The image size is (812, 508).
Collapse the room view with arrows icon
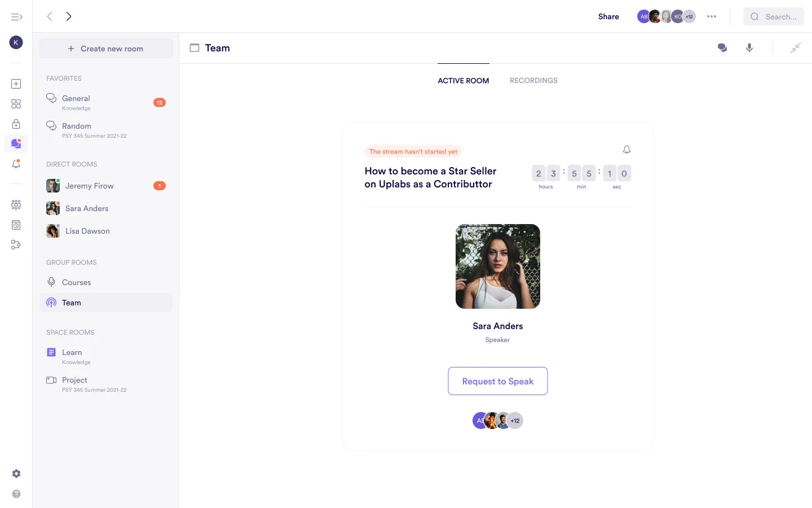(x=795, y=48)
